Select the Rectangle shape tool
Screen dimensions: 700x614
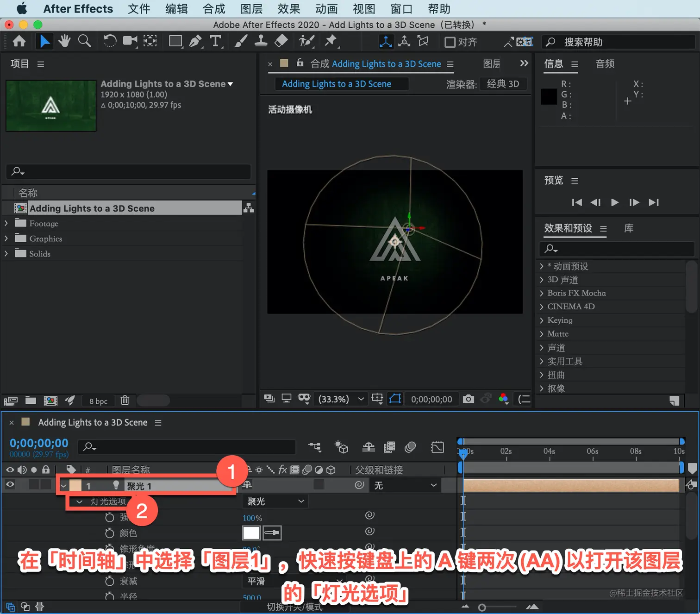[175, 42]
